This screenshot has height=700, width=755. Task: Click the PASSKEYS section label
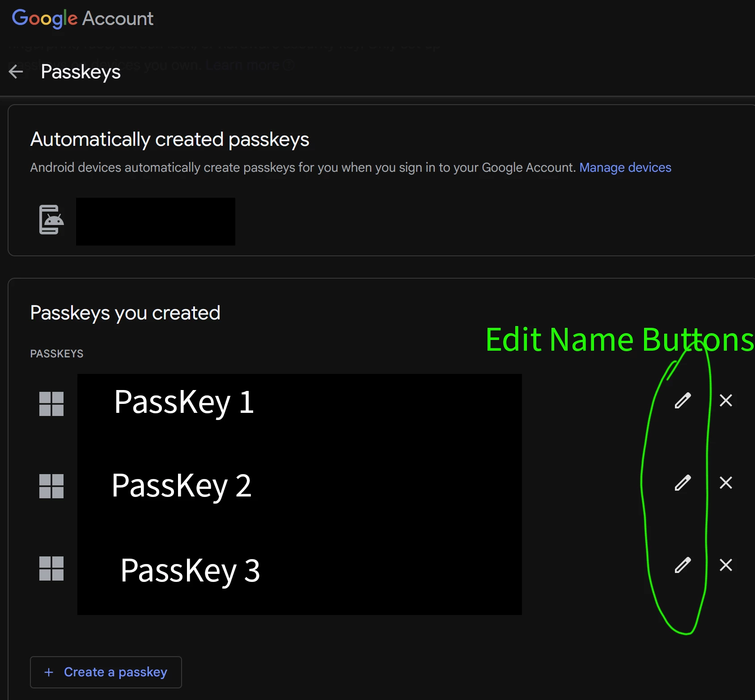(57, 354)
